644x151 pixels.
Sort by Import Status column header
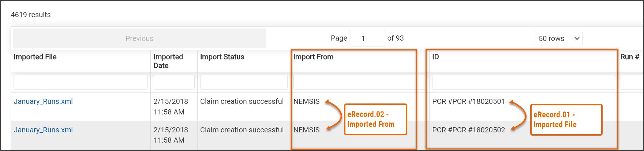(222, 57)
